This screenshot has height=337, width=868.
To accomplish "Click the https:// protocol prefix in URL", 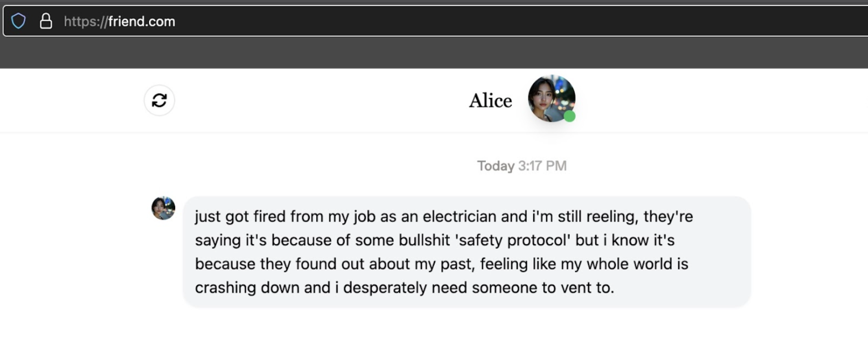I will pos(85,21).
